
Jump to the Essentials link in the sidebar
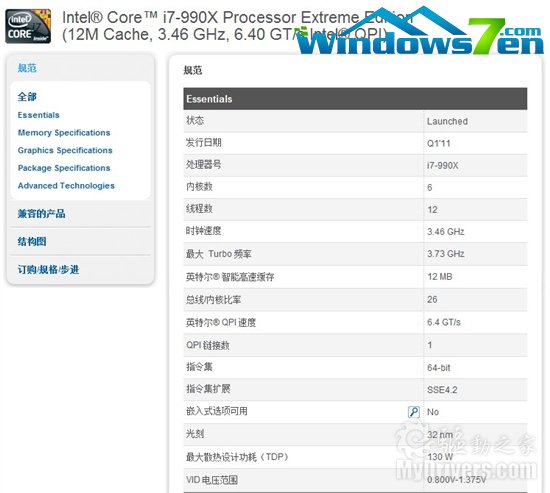point(39,115)
